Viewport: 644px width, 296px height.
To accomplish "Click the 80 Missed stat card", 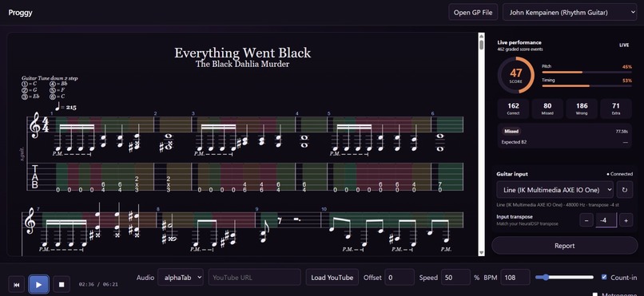I will [x=547, y=109].
